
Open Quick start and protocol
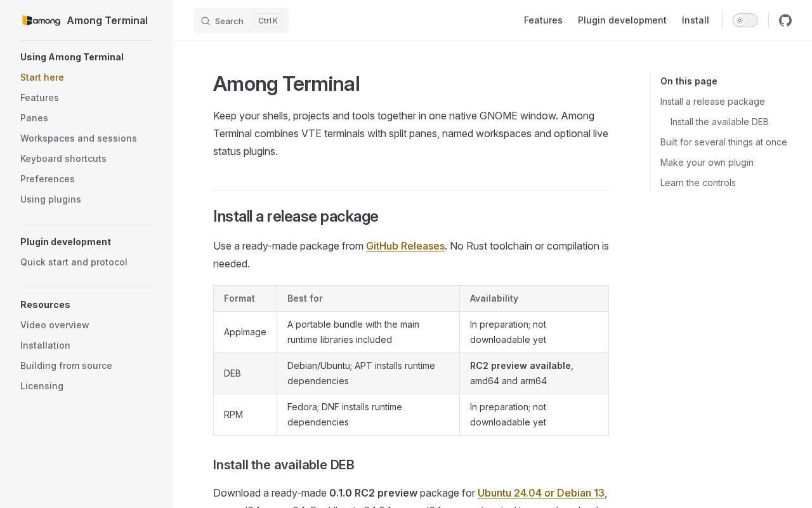[x=74, y=262]
